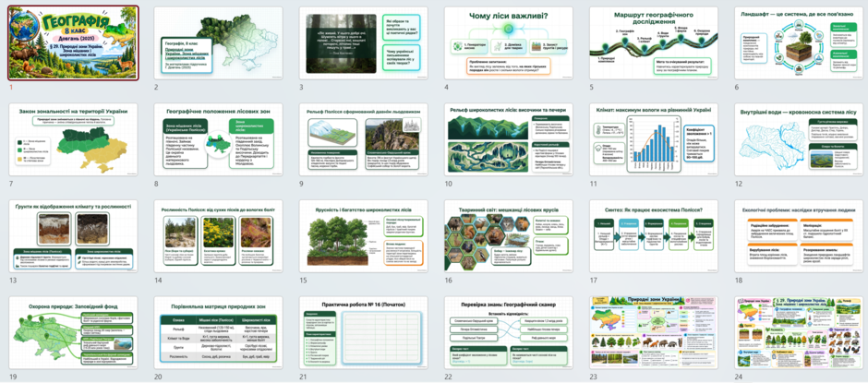Select slide 1 Географія title thumbnail
Screen dimensions: 868x383
pos(73,42)
